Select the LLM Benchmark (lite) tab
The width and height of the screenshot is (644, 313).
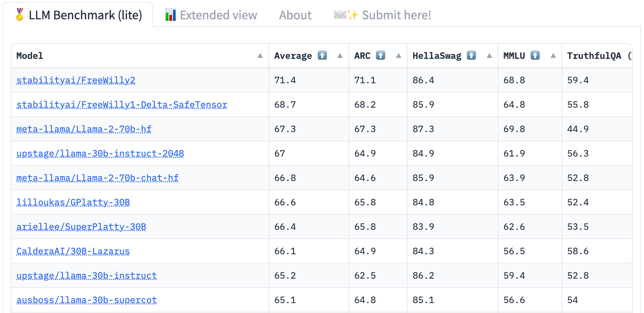click(x=79, y=15)
